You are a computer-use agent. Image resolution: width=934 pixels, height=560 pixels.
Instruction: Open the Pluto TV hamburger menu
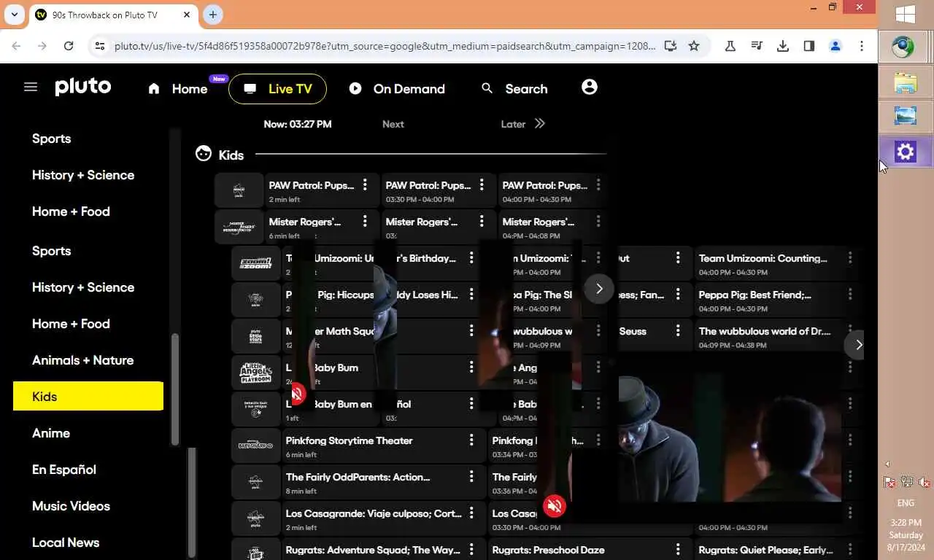coord(30,87)
